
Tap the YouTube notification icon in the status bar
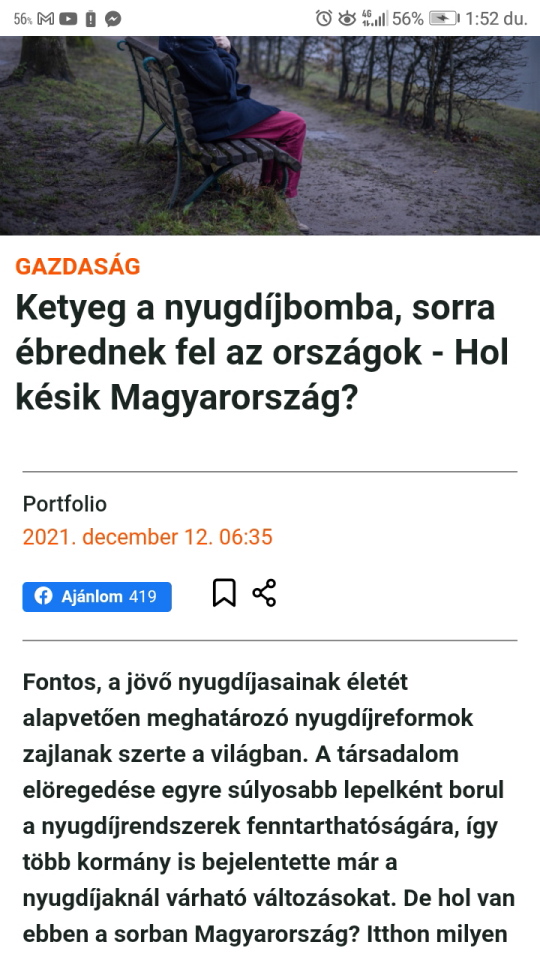[68, 19]
